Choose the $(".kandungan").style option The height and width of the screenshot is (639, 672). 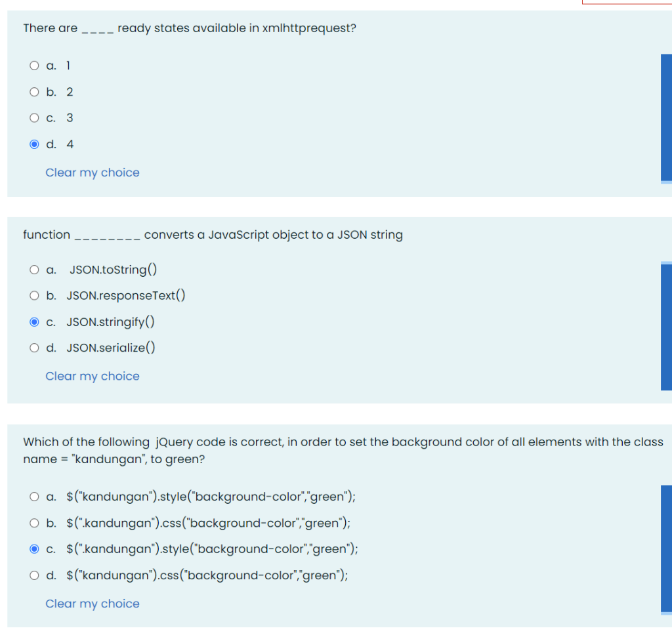[33, 549]
